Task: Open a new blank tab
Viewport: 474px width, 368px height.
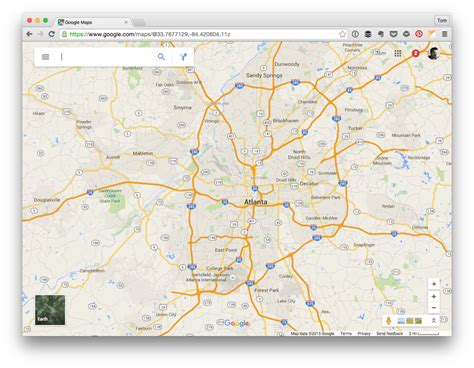Action: coord(139,22)
